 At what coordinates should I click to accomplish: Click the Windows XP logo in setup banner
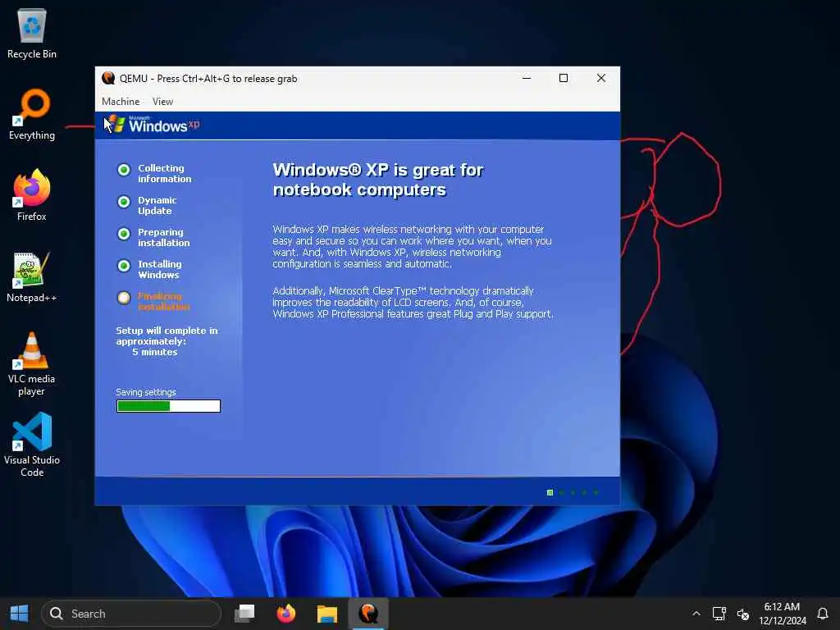click(152, 125)
